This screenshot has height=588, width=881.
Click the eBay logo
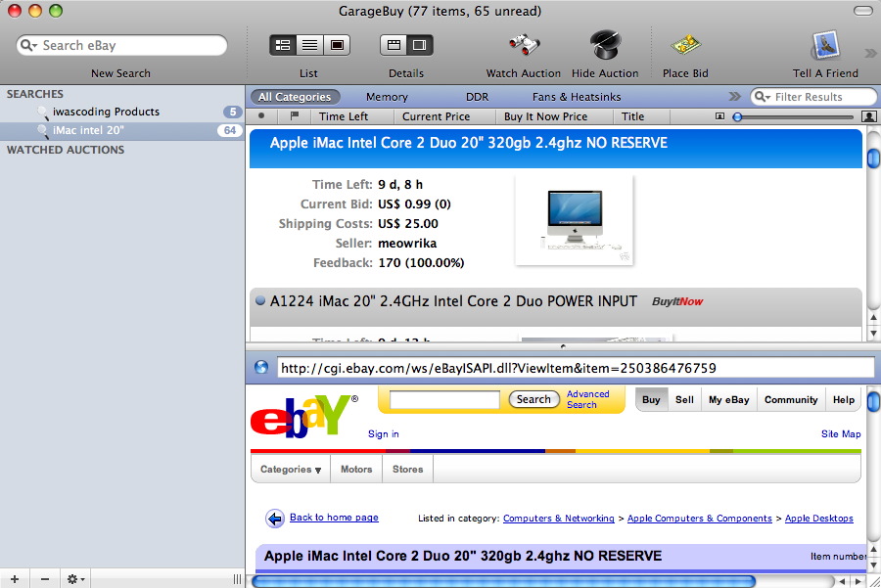[x=304, y=416]
